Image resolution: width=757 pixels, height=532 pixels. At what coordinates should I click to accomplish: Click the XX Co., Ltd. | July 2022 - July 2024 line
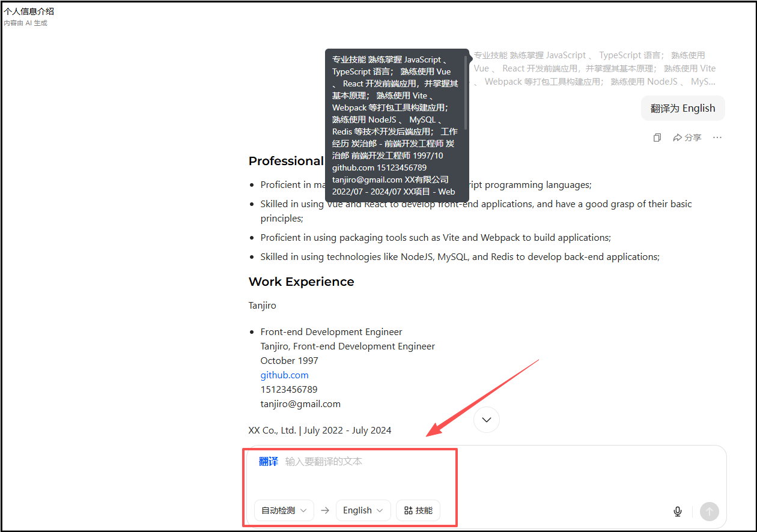click(x=320, y=430)
